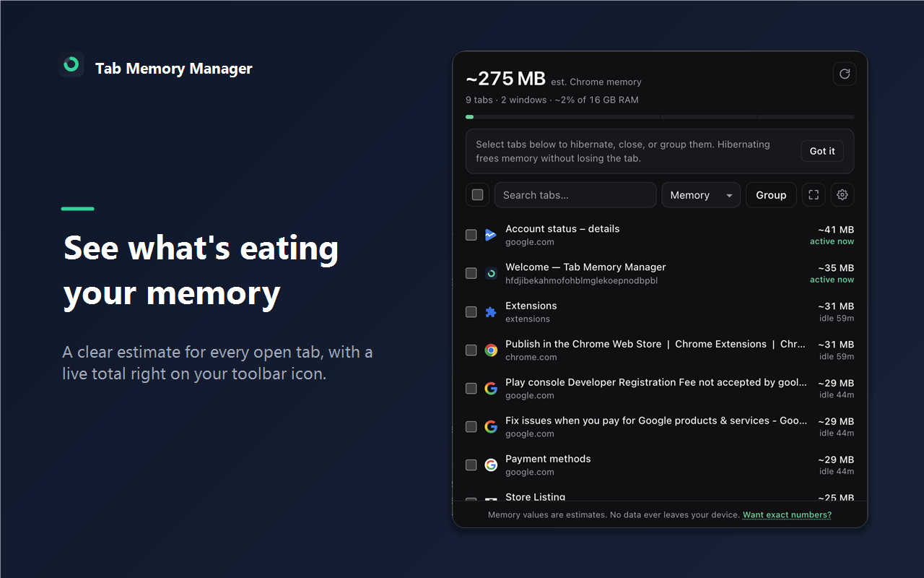Click the ~275 MB total memory value
Image resolution: width=924 pixels, height=578 pixels.
pos(505,79)
